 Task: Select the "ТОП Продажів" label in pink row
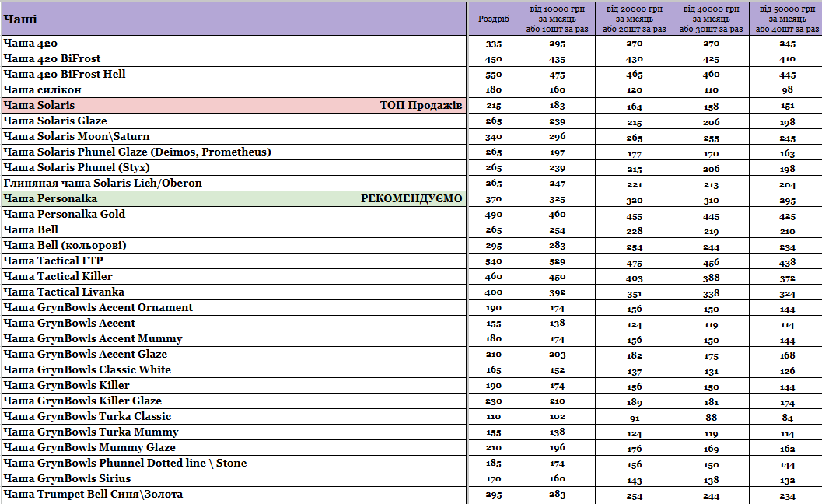click(421, 106)
